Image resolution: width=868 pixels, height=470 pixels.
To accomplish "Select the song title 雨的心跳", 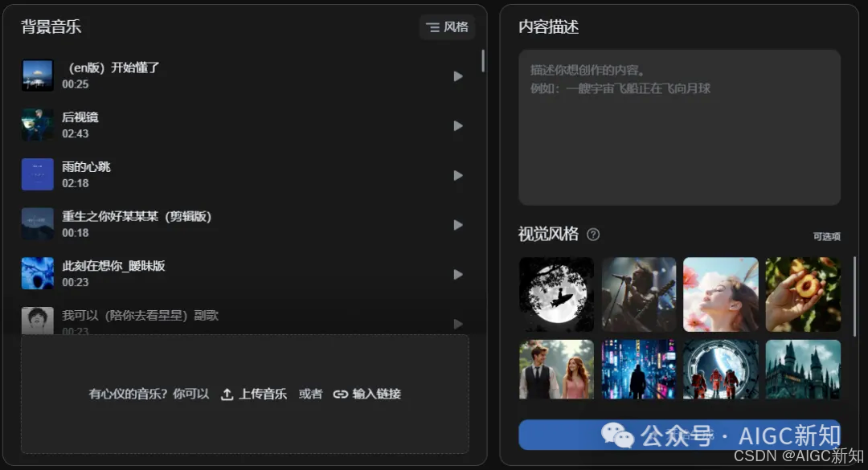I will point(86,167).
